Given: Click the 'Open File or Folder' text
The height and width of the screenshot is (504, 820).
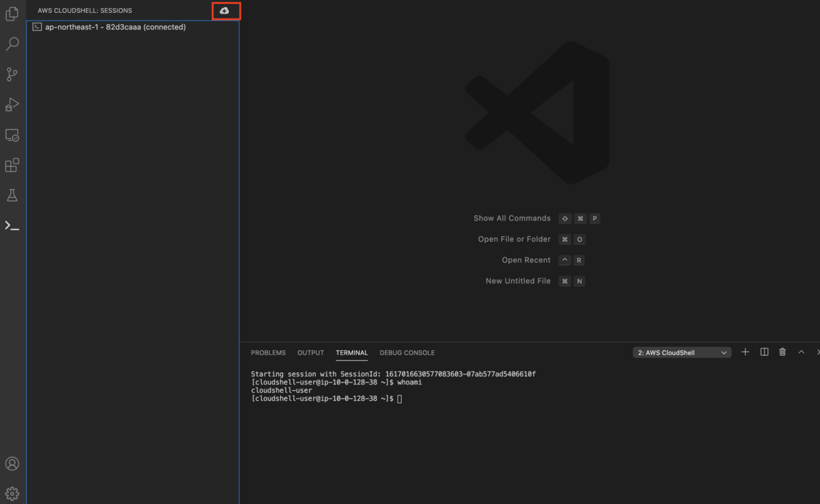Looking at the screenshot, I should (x=515, y=239).
